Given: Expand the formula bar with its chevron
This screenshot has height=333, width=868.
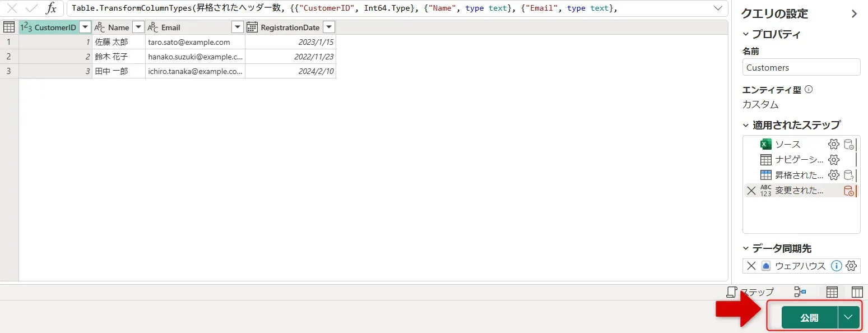Looking at the screenshot, I should pyautogui.click(x=718, y=8).
